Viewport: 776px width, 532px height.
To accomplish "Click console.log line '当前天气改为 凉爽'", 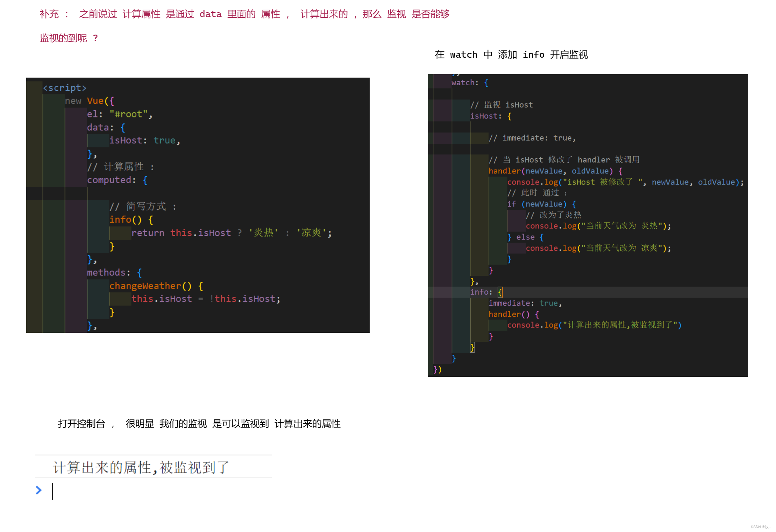I will [598, 248].
